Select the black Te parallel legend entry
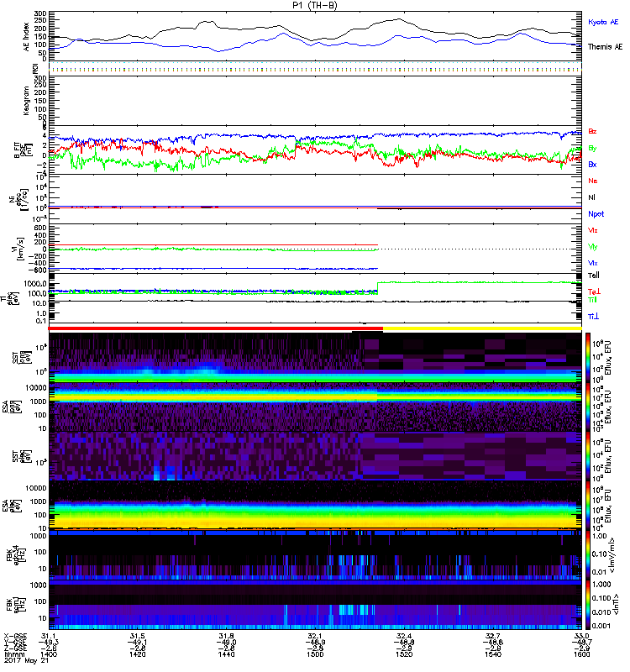 coord(594,276)
